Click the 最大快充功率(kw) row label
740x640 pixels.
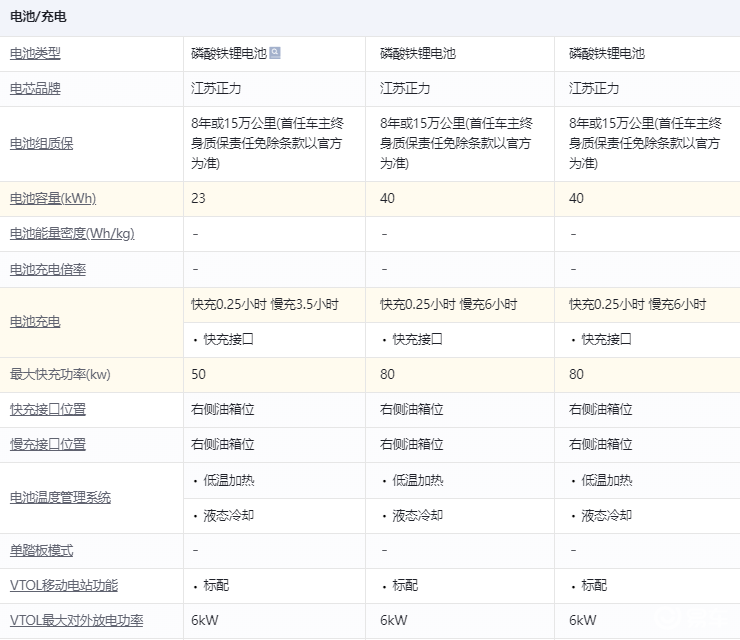60,375
